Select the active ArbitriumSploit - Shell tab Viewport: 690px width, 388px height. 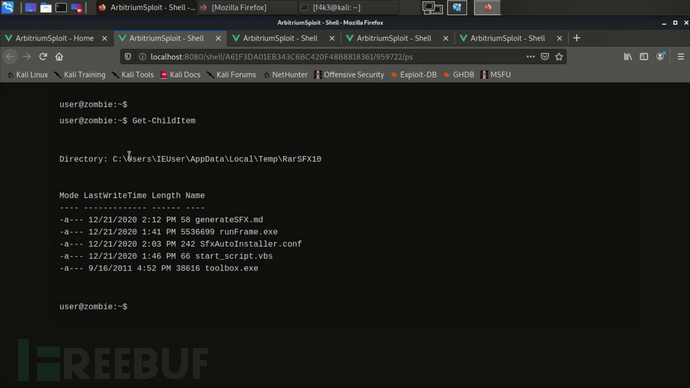(x=166, y=38)
